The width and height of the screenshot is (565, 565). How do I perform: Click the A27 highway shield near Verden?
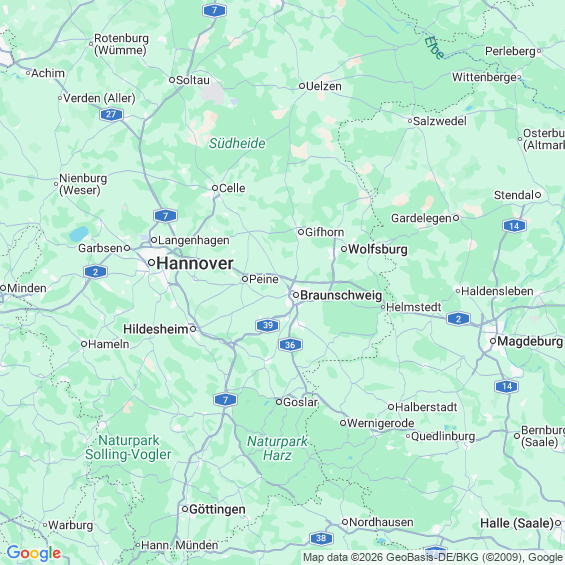pyautogui.click(x=111, y=115)
